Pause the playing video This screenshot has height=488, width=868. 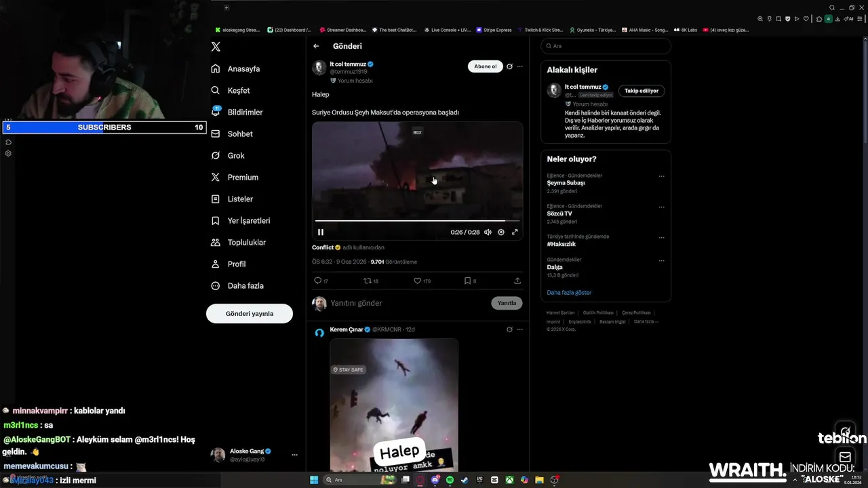coord(321,232)
